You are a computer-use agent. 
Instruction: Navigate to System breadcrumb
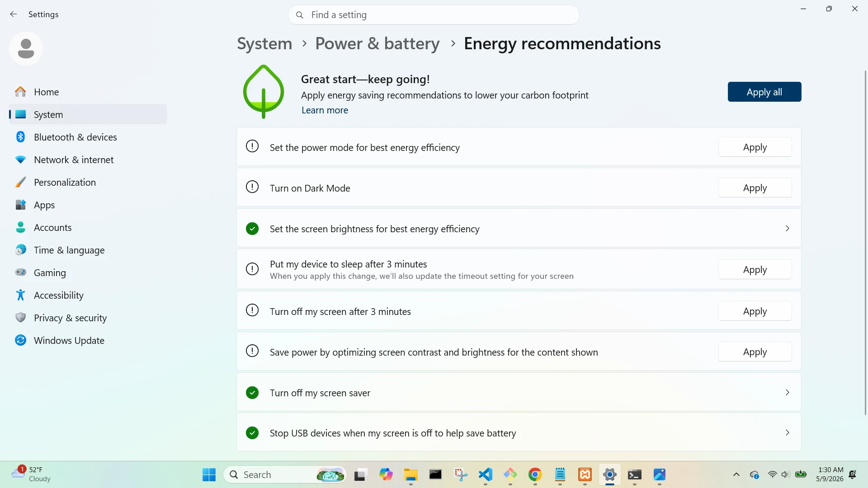click(x=264, y=43)
